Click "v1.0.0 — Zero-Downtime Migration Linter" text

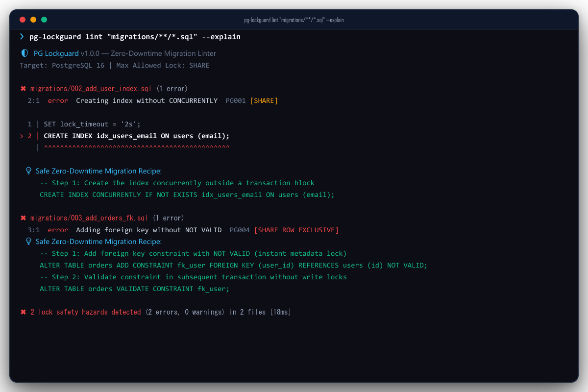pyautogui.click(x=148, y=53)
